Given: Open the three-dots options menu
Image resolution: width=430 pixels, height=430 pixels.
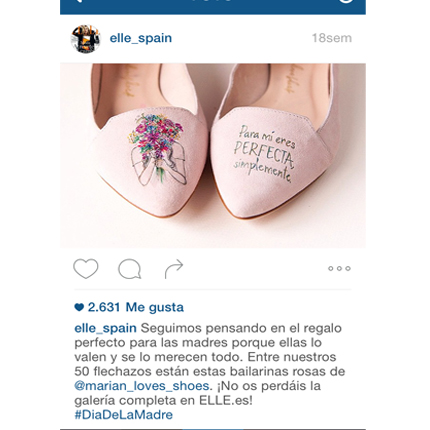Looking at the screenshot, I should pos(339,268).
